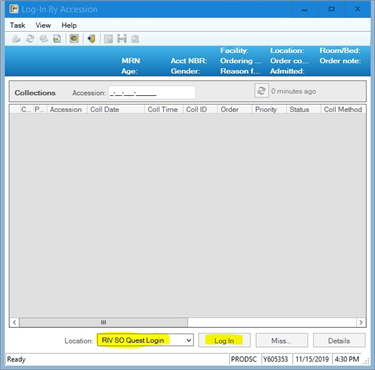The width and height of the screenshot is (375, 370).
Task: Click the exit door icon in toolbar
Action: 91,39
